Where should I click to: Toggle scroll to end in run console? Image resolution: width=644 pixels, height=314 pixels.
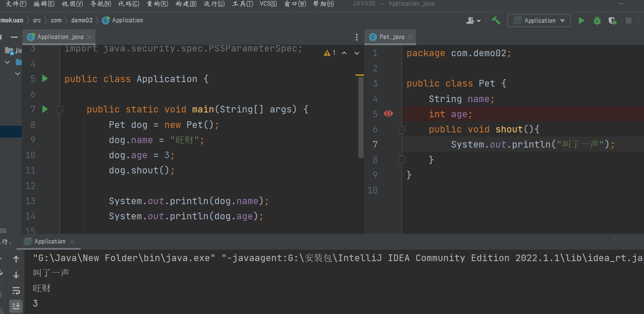click(x=16, y=306)
